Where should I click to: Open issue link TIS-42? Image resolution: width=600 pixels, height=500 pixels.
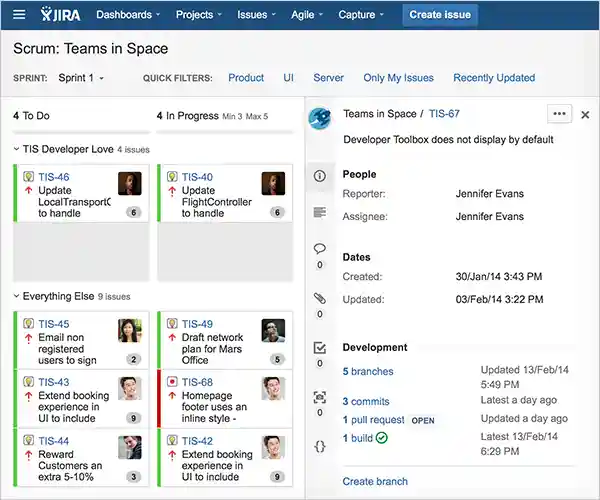point(197,441)
